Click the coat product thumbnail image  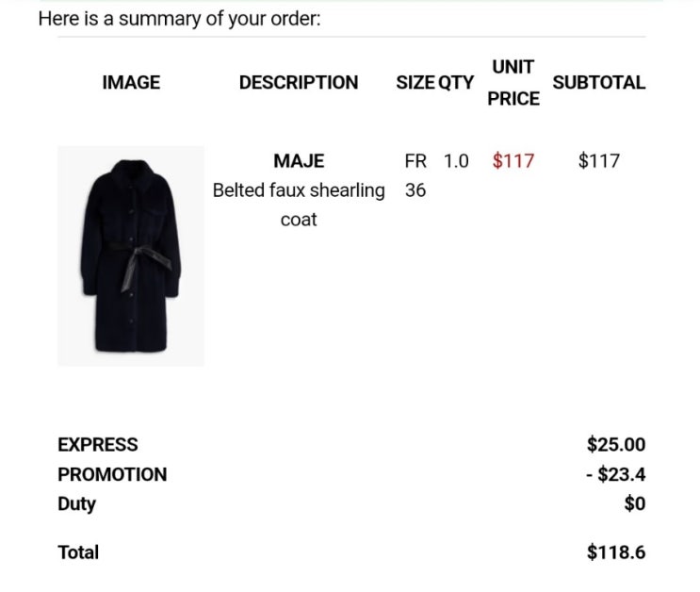pyautogui.click(x=131, y=255)
